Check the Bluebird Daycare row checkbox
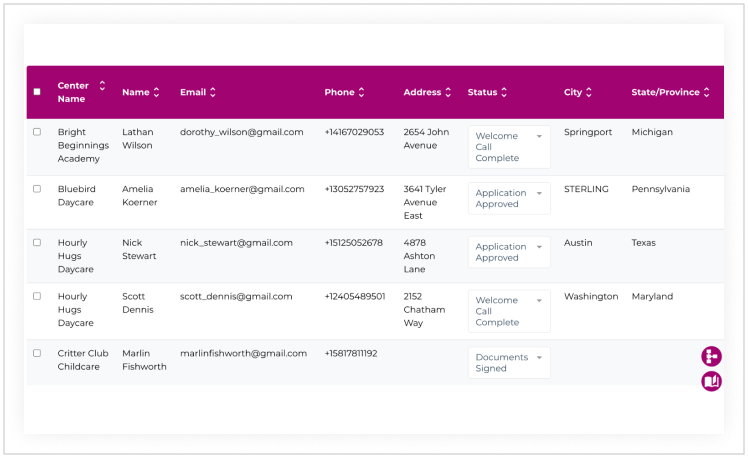 pos(37,188)
